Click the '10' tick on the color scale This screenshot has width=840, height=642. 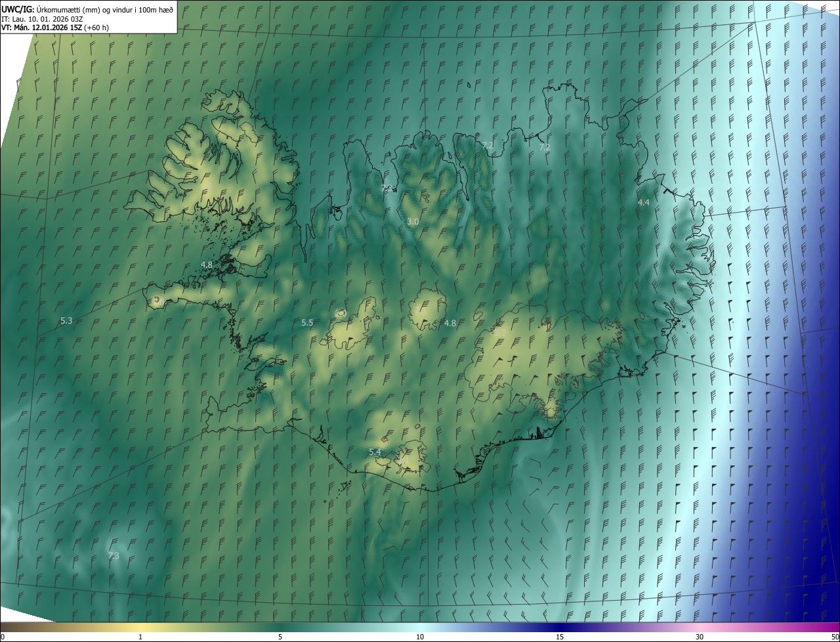420,637
